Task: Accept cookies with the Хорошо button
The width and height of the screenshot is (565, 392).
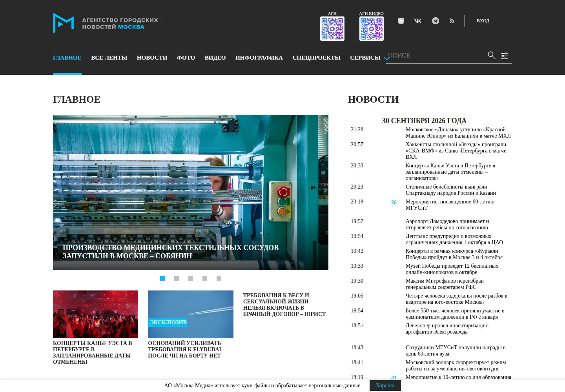Action: 385,386
